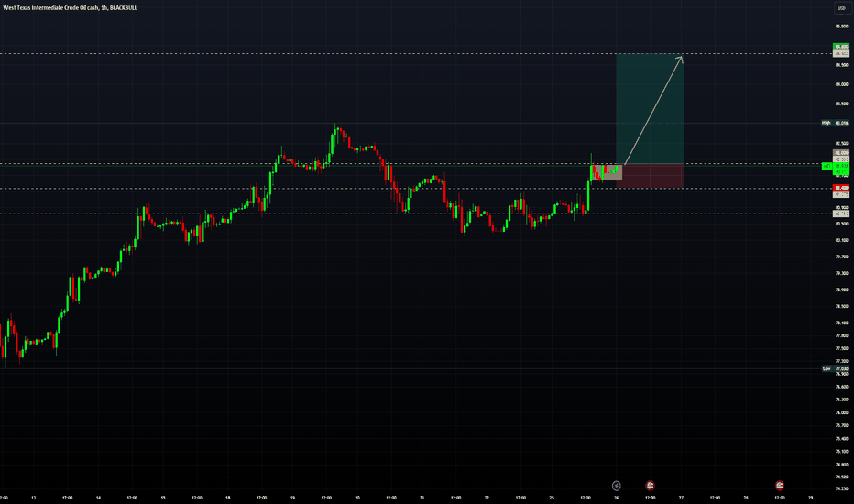Viewport: 854px width, 504px height.
Task: Select the red 81.400 stop price label
Action: (841, 188)
